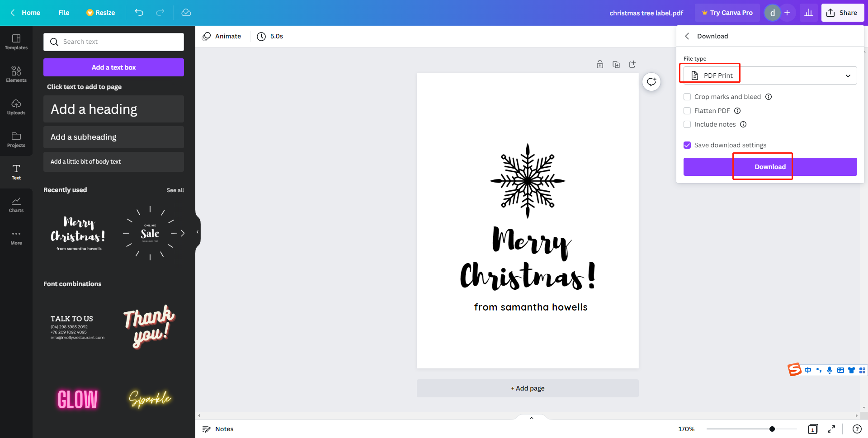
Task: Click the design title christmas tree label.pdf
Action: (646, 13)
